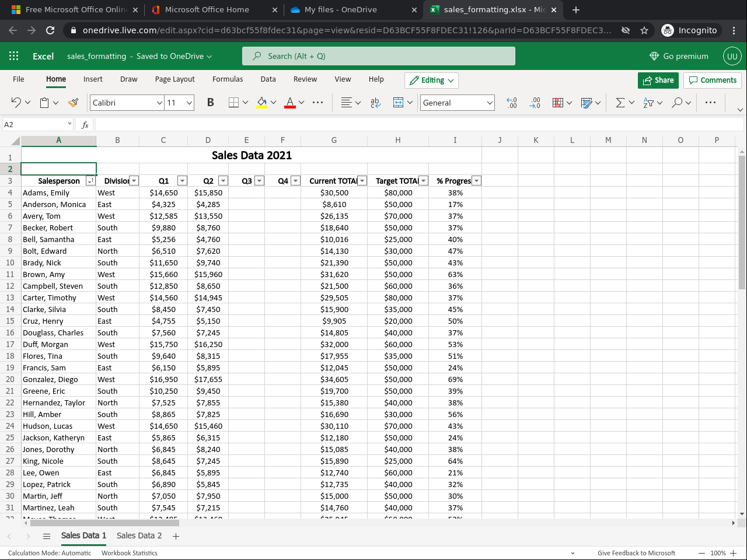Click the Increase Decimal icon

(x=512, y=102)
